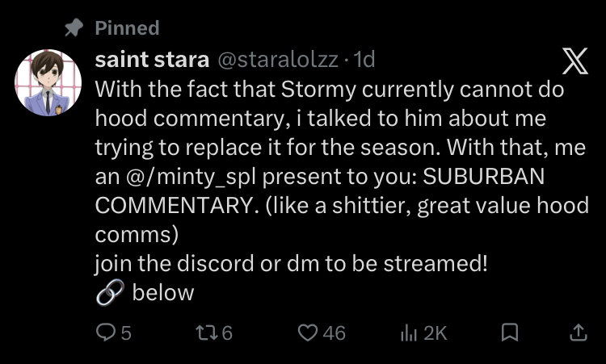The width and height of the screenshot is (606, 364).
Task: Bookmark this saint stara tweet
Action: click(x=510, y=333)
